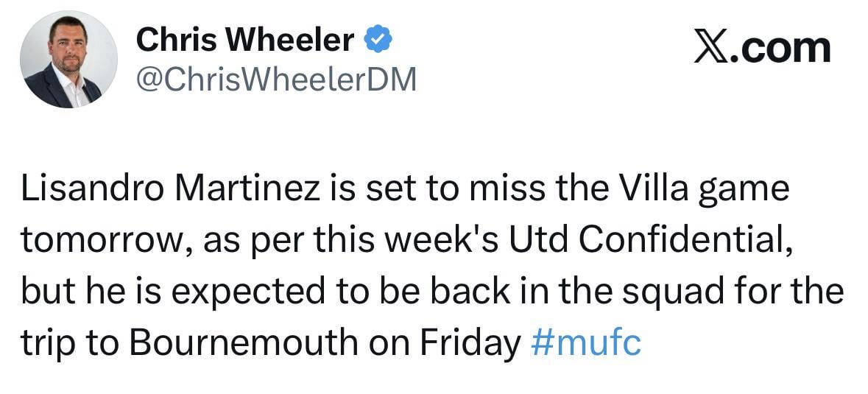Image resolution: width=868 pixels, height=394 pixels.
Task: Click the word "week's" in the tweet
Action: pos(447,240)
